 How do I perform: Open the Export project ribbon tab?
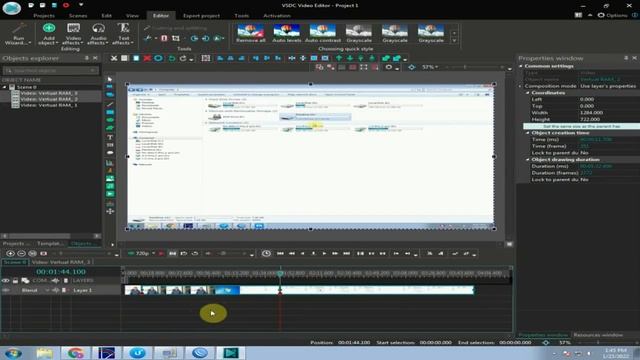201,16
